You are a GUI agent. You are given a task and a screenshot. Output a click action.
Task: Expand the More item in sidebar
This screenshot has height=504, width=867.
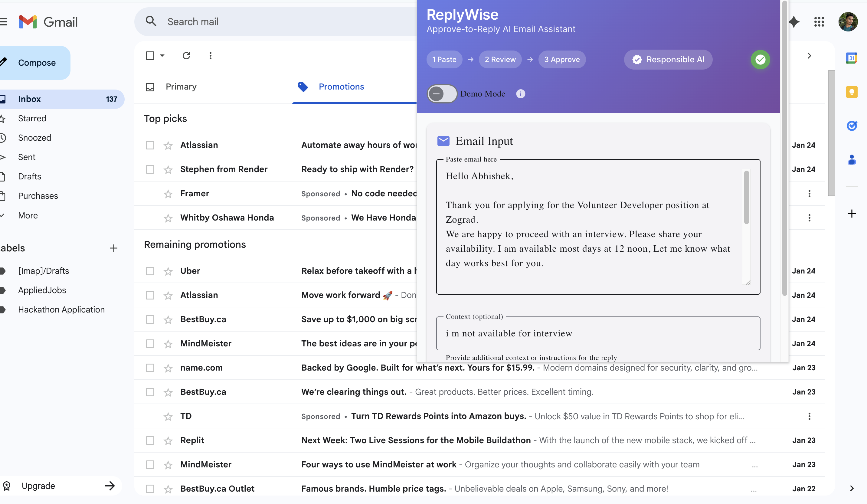pos(28,215)
